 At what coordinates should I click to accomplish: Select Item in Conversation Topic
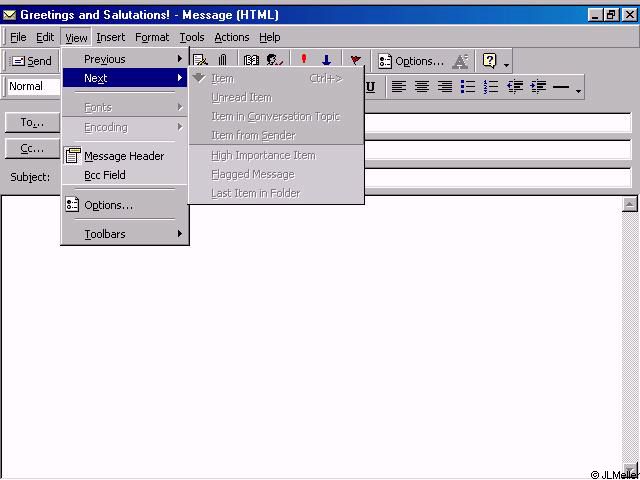tap(276, 116)
